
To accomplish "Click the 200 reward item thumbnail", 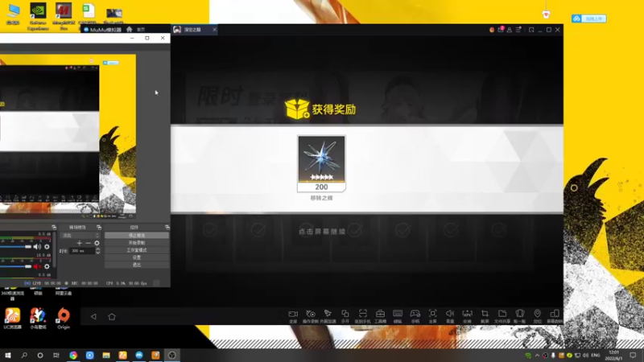I will pyautogui.click(x=321, y=163).
